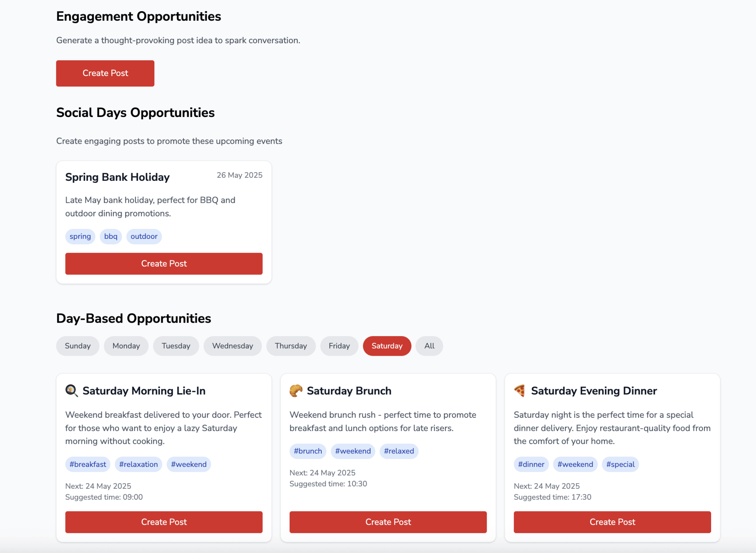Click Create Post under Engagement Opportunities

pos(105,73)
